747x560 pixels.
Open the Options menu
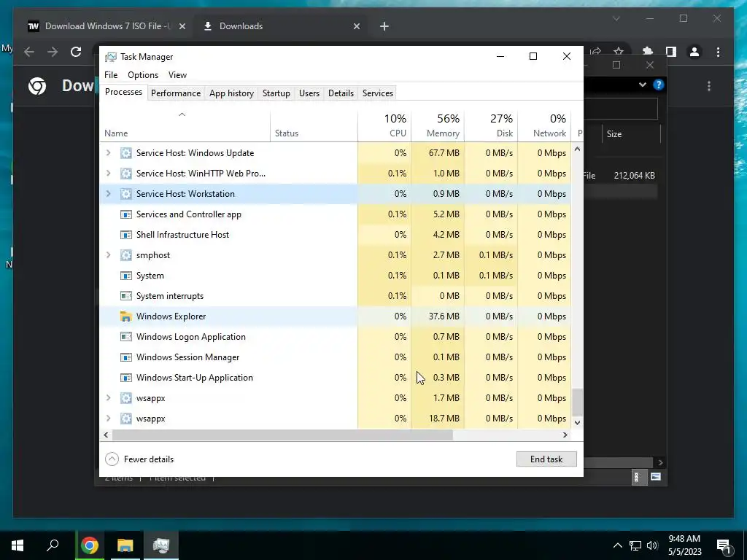click(143, 75)
